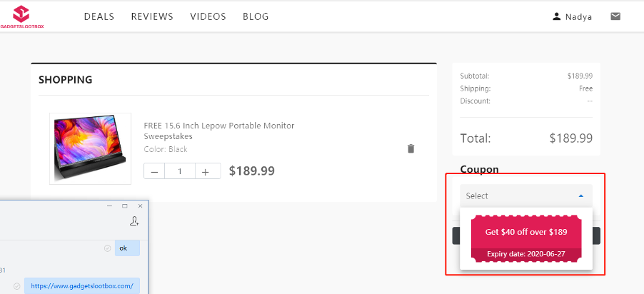Click the coupon dropdown arrow
Screen dimensions: 644x294
point(581,196)
